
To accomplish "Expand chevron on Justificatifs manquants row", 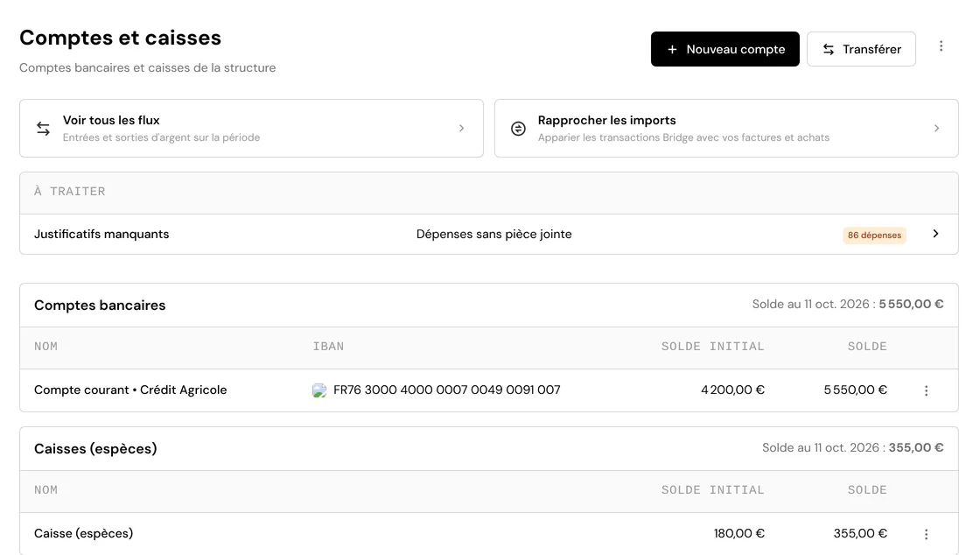I will (935, 234).
